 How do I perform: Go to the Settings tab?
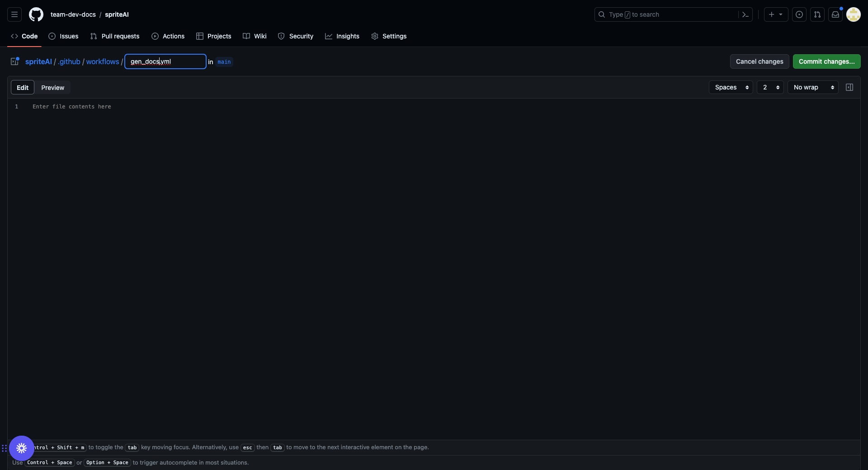tap(389, 36)
